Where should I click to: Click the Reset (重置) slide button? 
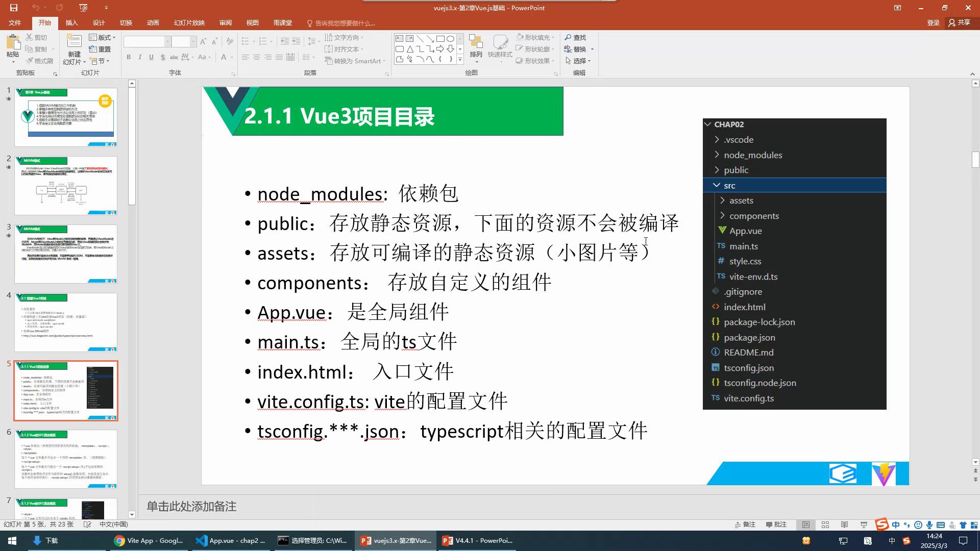(100, 49)
